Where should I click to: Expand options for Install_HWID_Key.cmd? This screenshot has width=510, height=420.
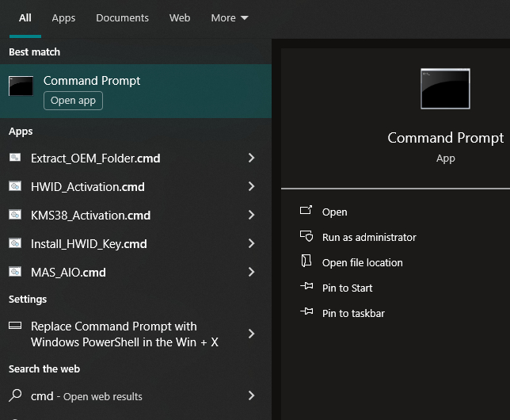[251, 243]
